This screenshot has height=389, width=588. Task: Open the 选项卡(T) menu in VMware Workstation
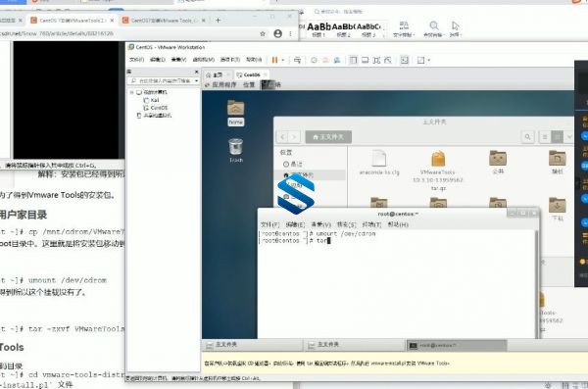(230, 60)
